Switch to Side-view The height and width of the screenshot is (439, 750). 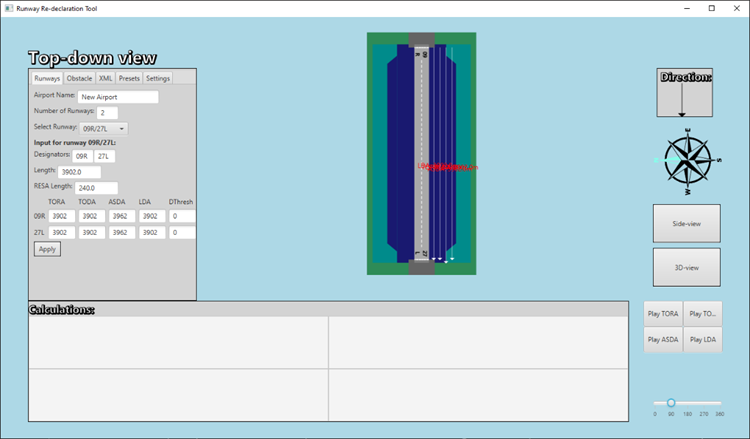(686, 223)
